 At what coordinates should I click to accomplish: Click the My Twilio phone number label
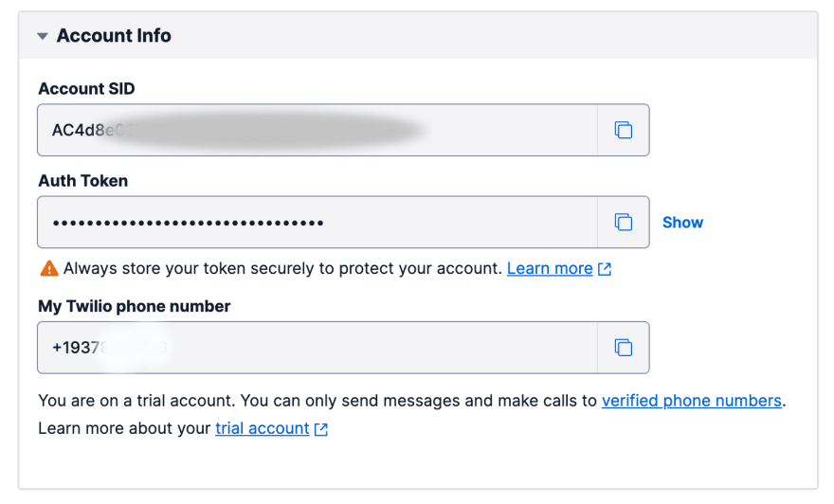134,306
